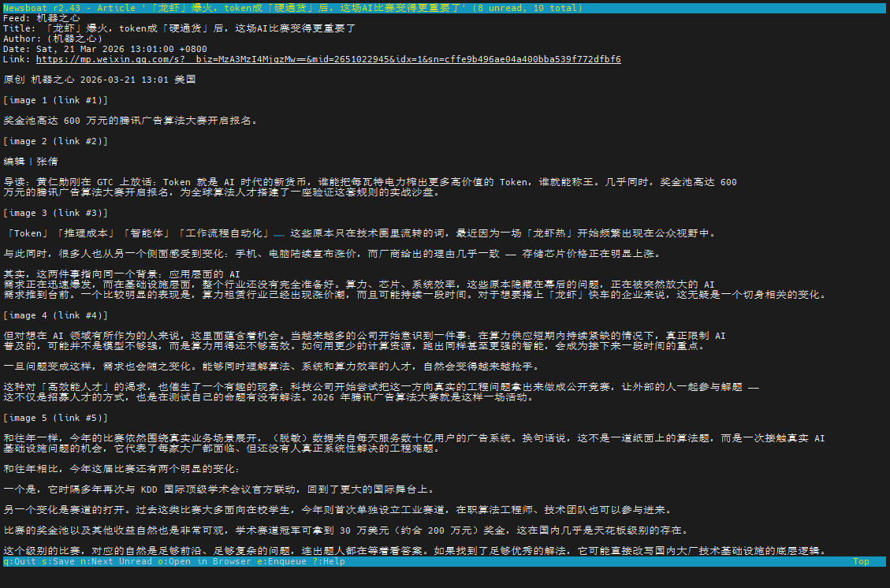Open the ?:Help shortcut hint
This screenshot has width=890, height=588.
coord(329,562)
